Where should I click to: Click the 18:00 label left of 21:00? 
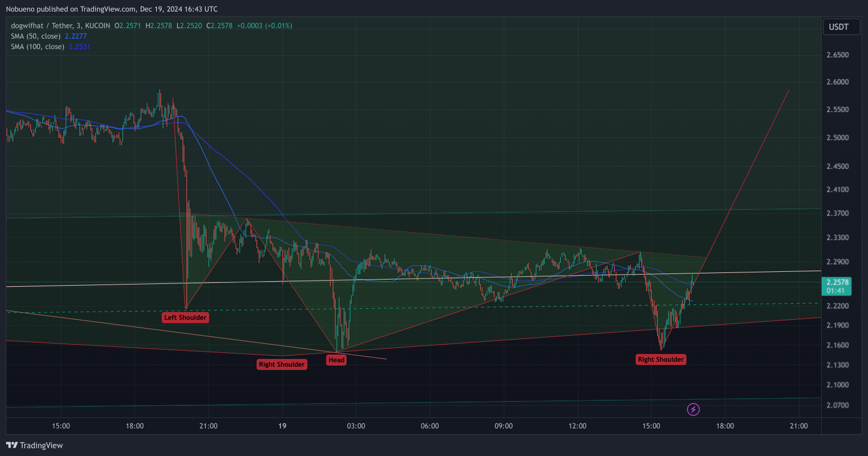135,426
